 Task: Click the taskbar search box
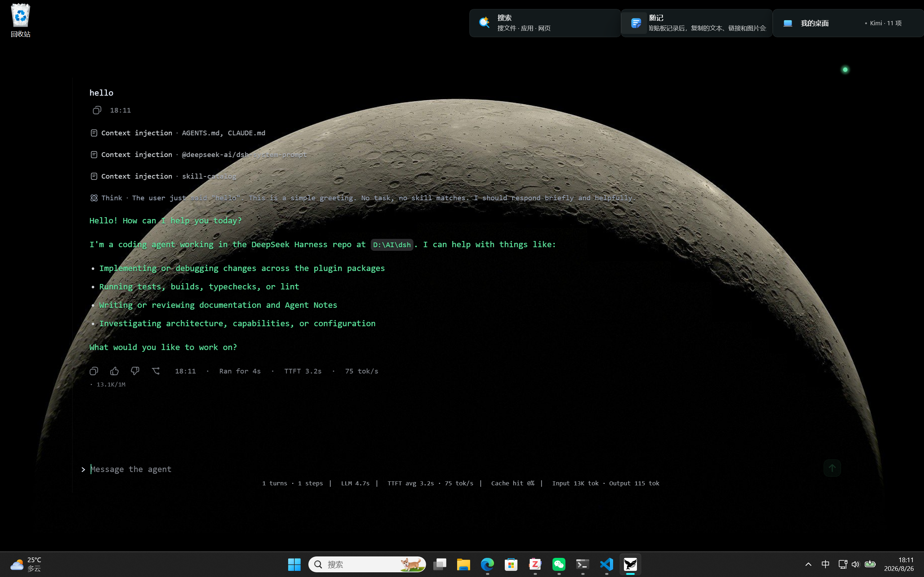tap(367, 564)
